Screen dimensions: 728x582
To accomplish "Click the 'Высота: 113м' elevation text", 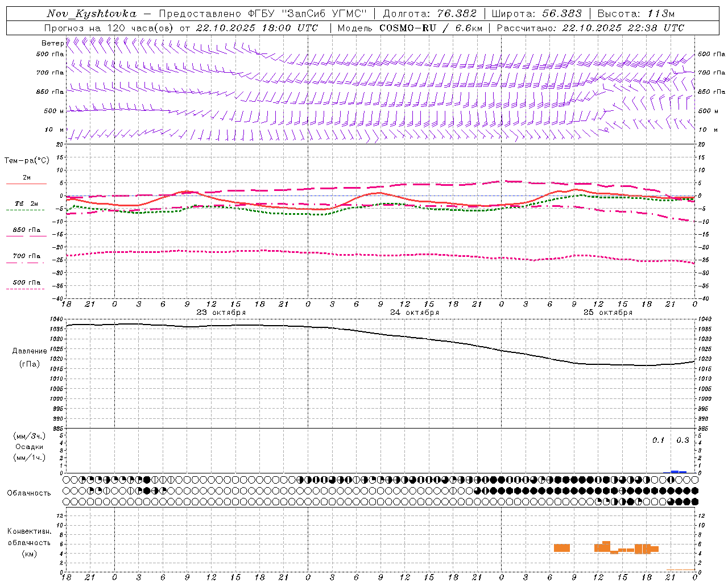I will [x=636, y=14].
